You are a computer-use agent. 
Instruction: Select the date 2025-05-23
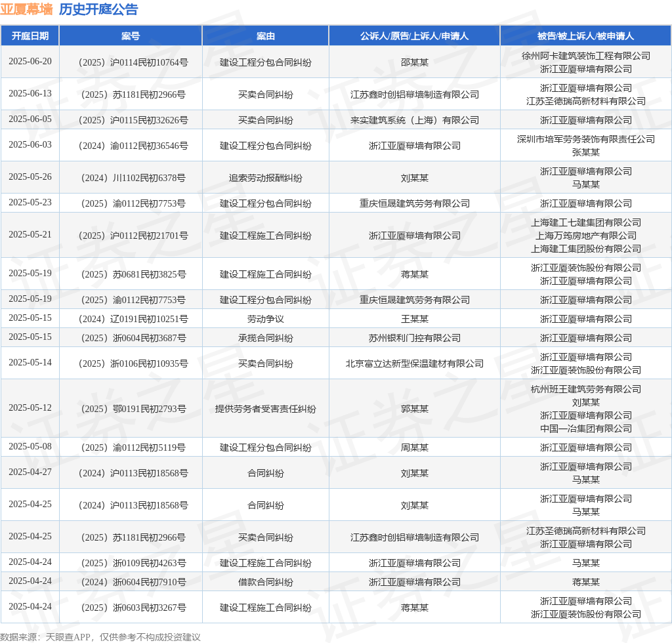(30, 203)
